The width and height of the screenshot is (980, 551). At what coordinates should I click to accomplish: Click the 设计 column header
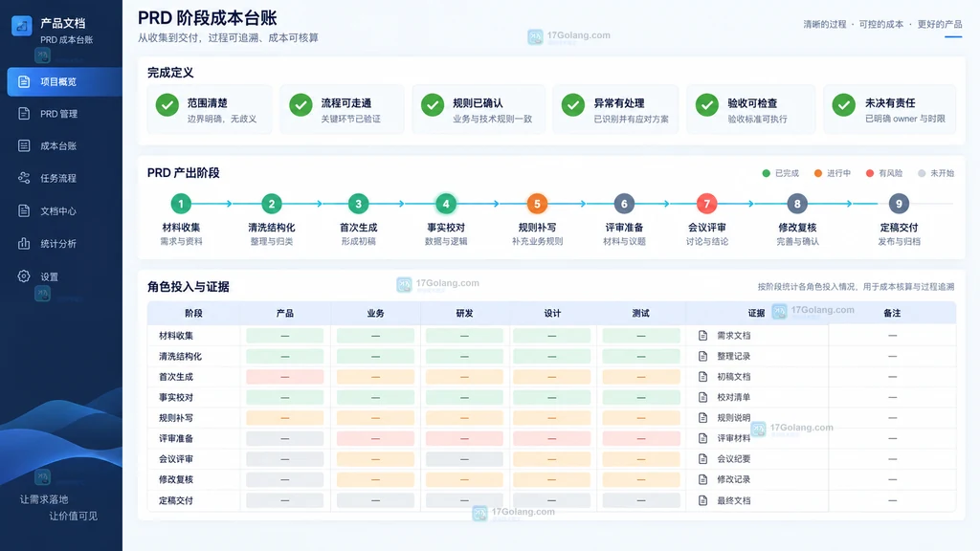552,313
